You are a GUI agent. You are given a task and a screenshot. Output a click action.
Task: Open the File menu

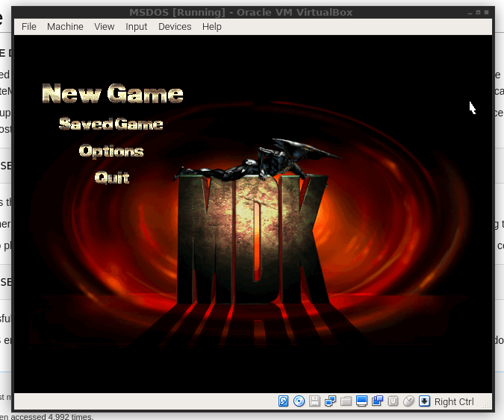29,27
